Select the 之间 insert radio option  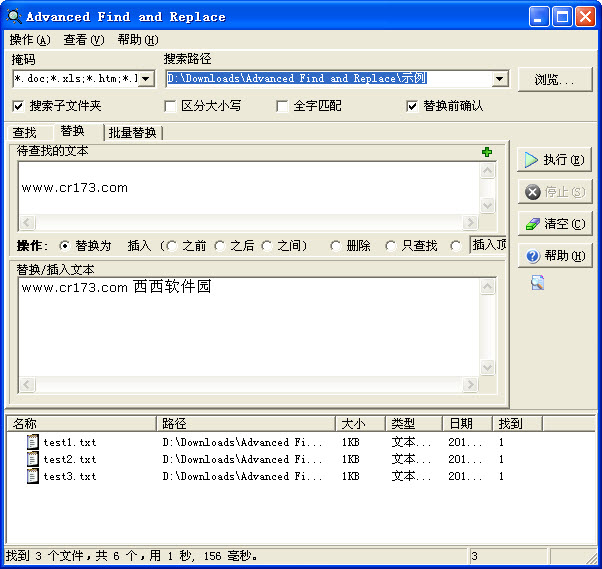[266, 246]
